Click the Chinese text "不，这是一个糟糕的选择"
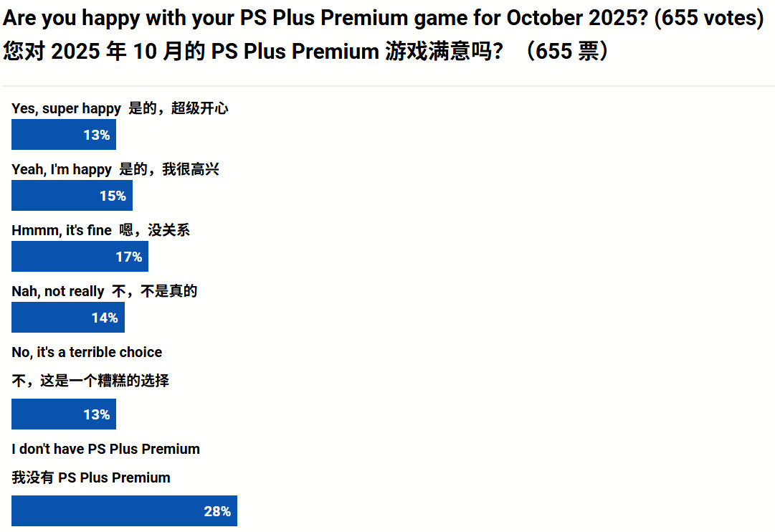 click(90, 381)
